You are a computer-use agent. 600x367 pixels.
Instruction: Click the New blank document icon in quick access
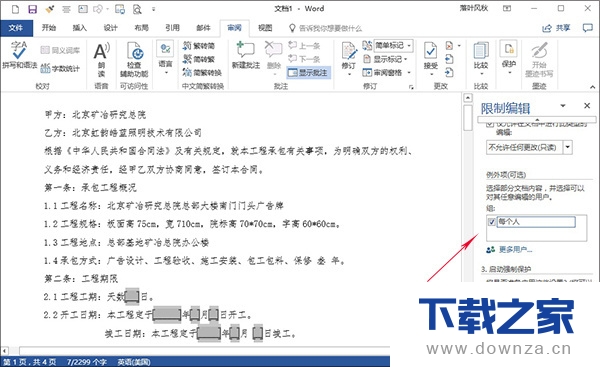coord(16,9)
